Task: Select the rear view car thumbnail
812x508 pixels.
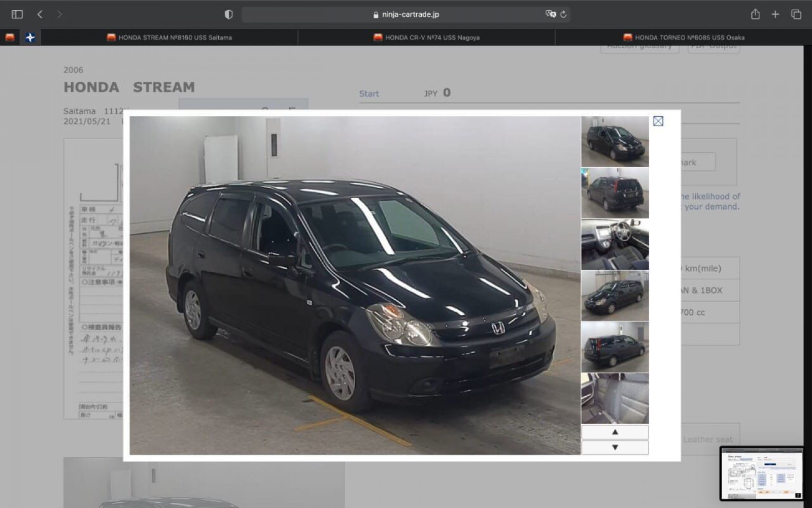Action: 615,193
